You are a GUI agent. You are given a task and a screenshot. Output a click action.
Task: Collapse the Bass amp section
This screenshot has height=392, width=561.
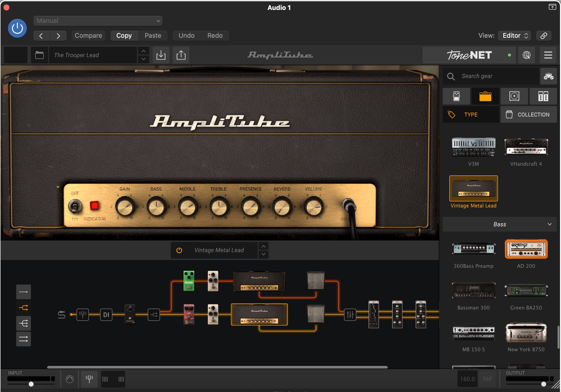click(x=500, y=224)
